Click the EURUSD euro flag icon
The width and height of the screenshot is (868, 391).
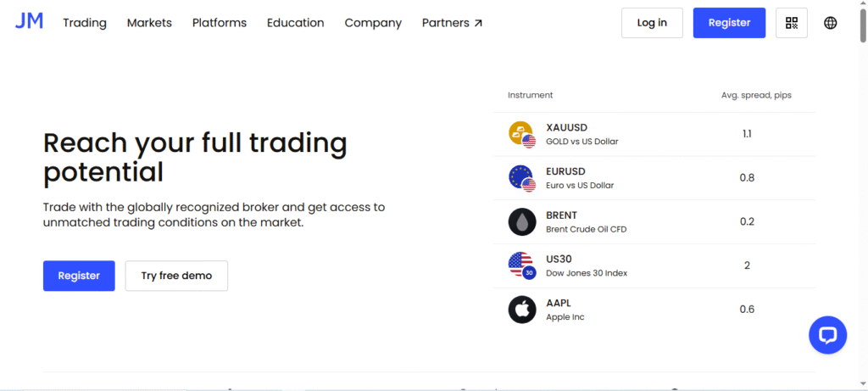pyautogui.click(x=522, y=178)
